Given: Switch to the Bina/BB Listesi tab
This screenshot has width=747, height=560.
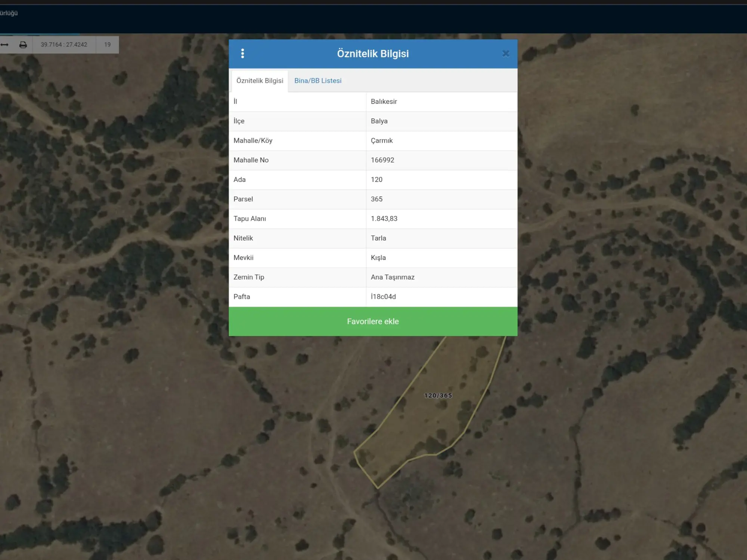Looking at the screenshot, I should [318, 81].
